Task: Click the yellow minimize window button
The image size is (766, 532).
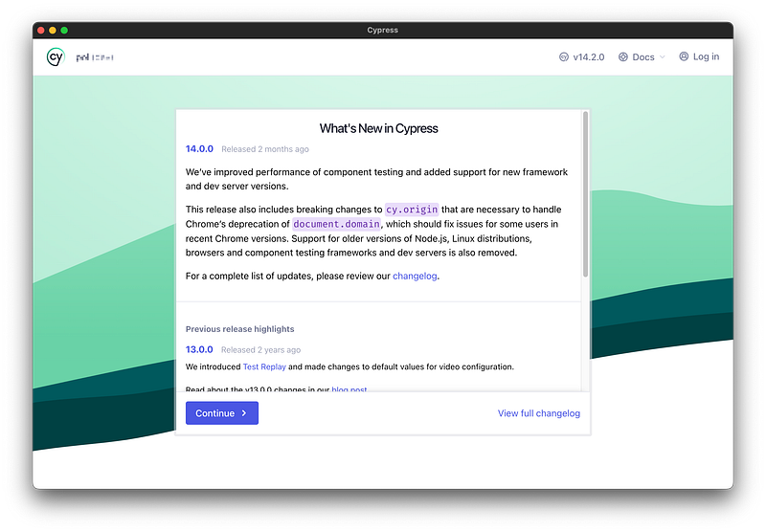Action: (x=53, y=31)
